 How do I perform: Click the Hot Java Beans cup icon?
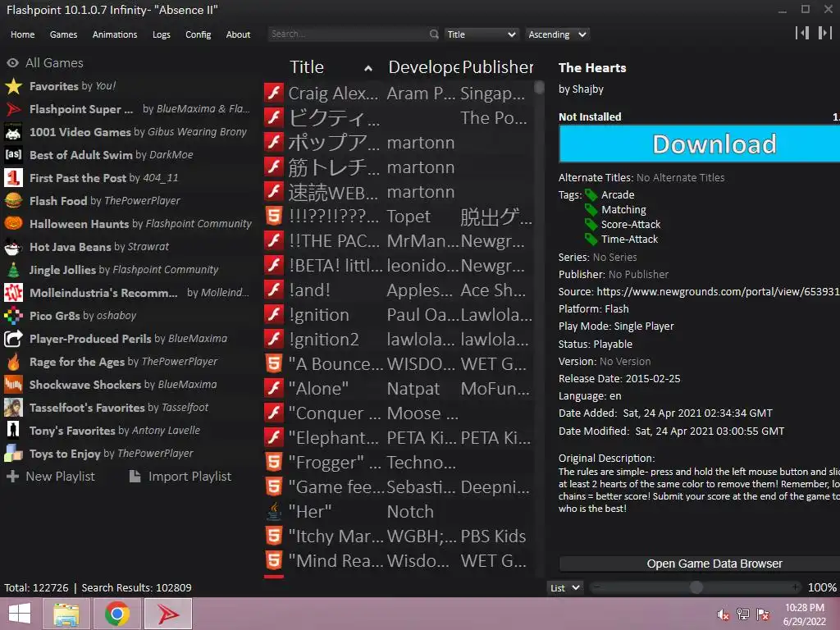pos(13,247)
